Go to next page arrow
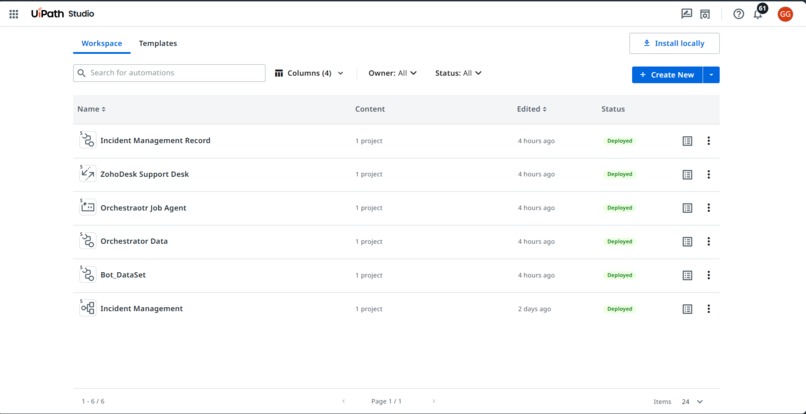 click(433, 401)
